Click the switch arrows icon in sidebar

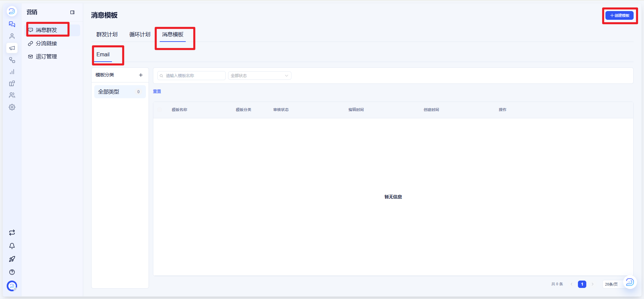[12, 233]
